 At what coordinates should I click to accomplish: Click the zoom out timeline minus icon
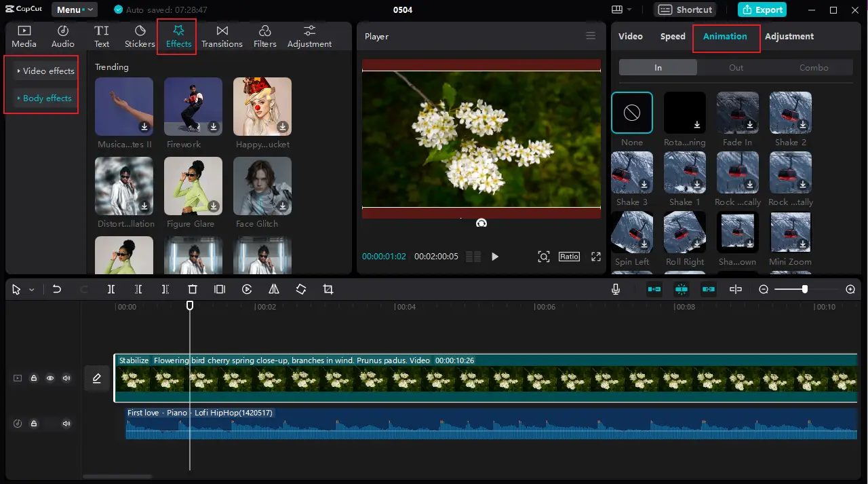764,289
